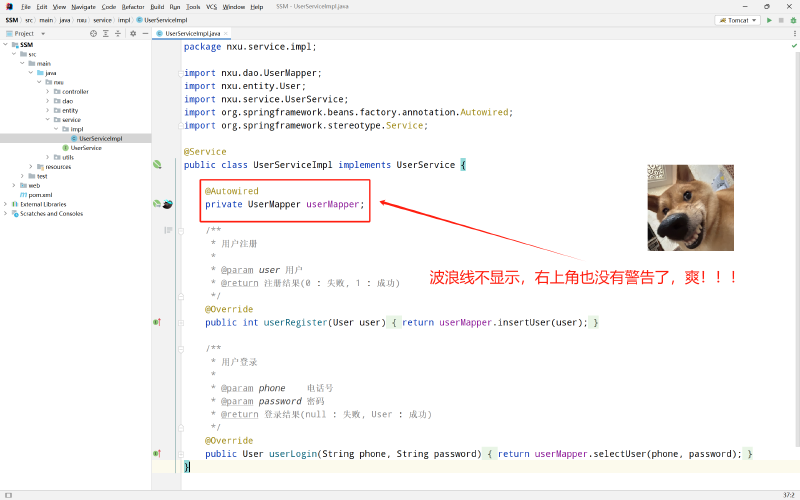
Task: Expand the resources folder
Action: click(x=31, y=166)
